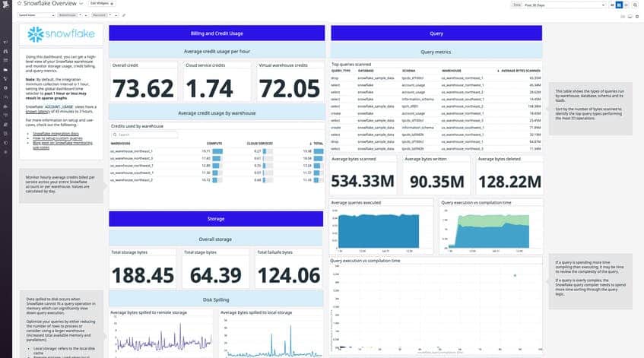Open the Snowflake integration docs link
644x358 pixels.
point(56,134)
